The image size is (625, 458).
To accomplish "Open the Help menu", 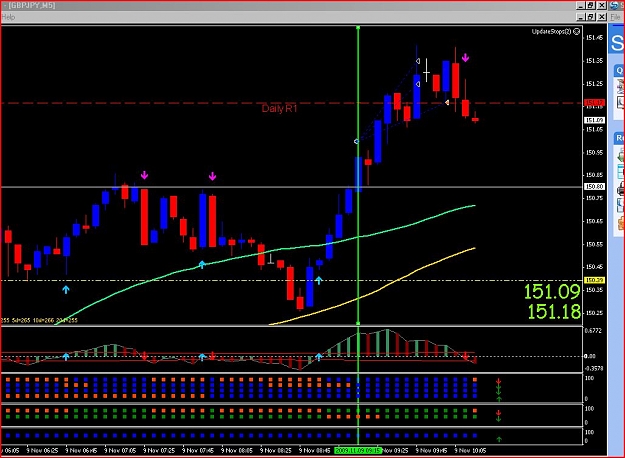I will (8, 17).
